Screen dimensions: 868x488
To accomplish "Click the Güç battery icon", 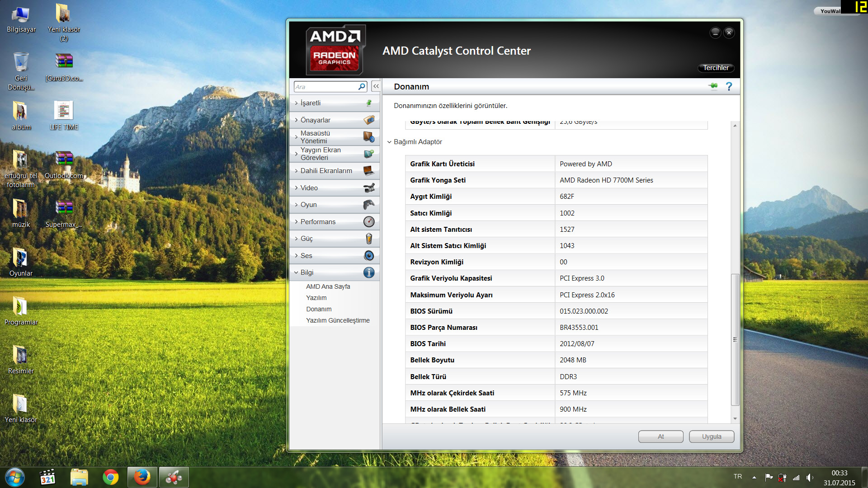I will 369,239.
